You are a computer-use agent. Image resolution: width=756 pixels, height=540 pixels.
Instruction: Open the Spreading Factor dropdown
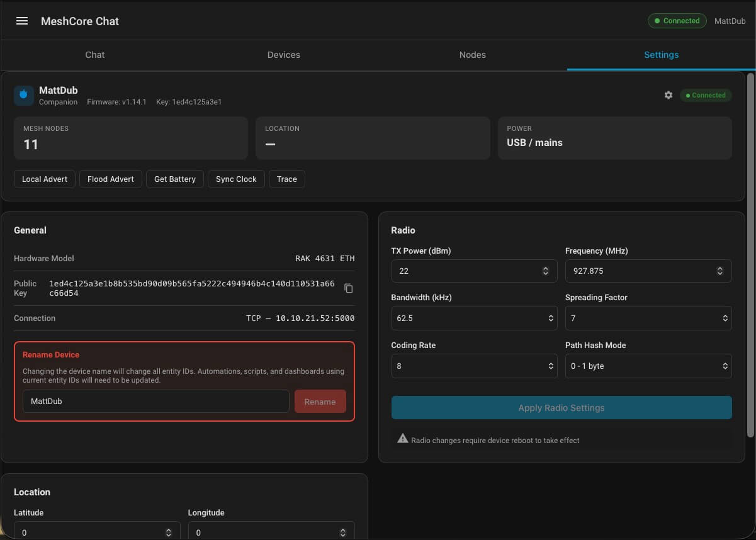click(x=648, y=318)
